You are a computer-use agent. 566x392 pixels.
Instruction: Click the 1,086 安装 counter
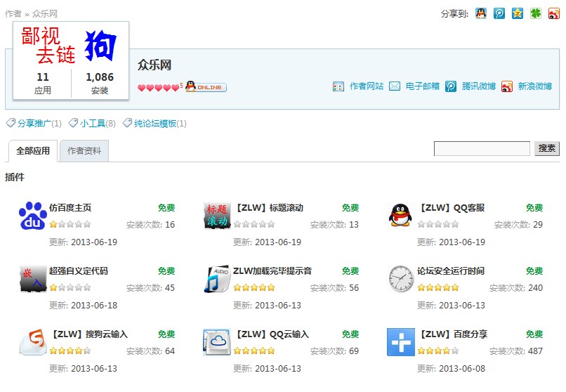[100, 84]
